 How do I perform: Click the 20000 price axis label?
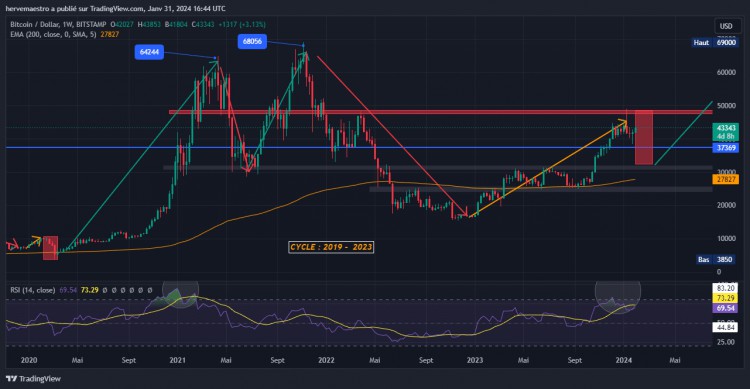pos(726,205)
